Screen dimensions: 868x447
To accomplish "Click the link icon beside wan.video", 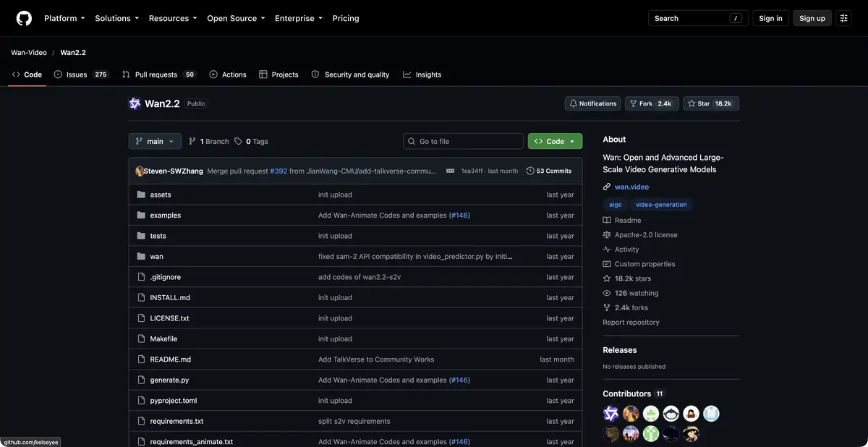I will pos(607,187).
